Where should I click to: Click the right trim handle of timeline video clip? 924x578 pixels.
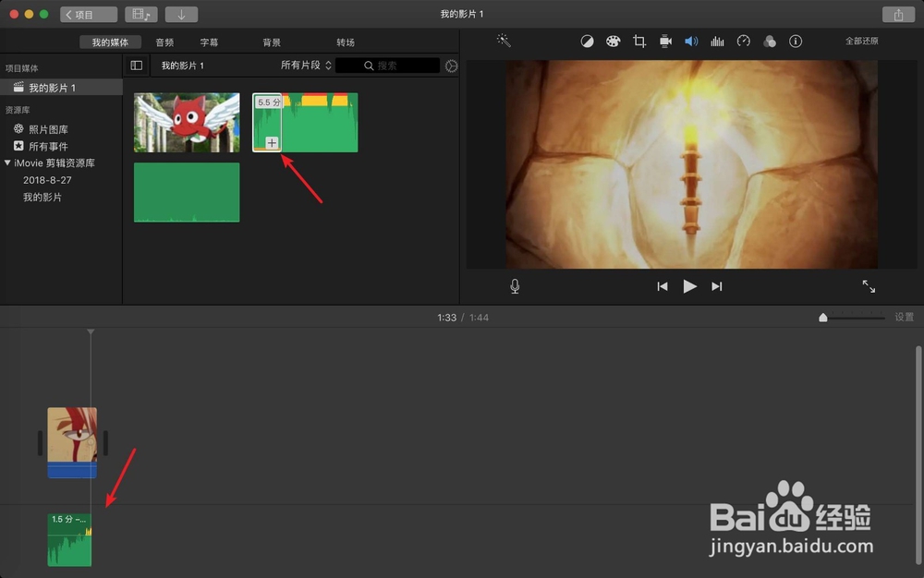click(105, 442)
